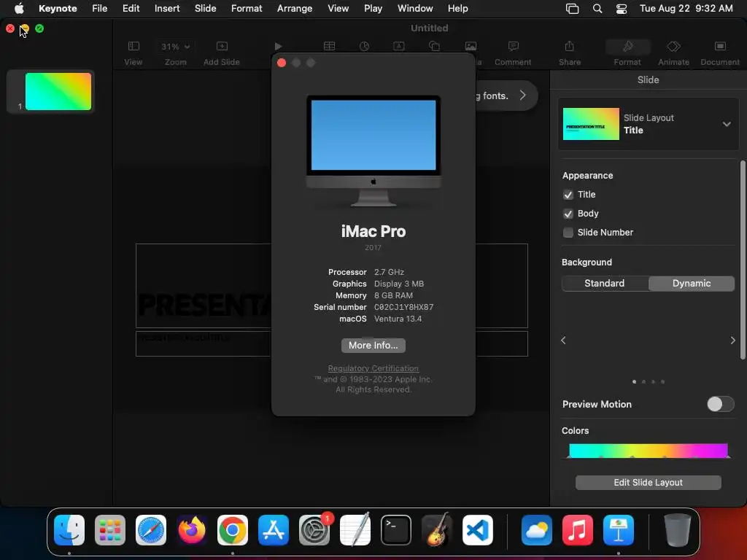747x560 pixels.
Task: Open Finder from the Dock
Action: pos(69,530)
